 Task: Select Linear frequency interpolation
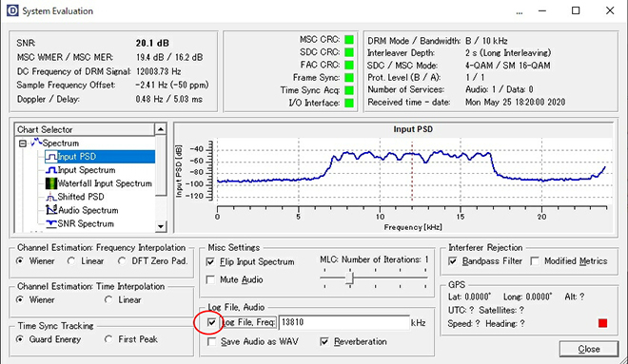[x=71, y=260]
